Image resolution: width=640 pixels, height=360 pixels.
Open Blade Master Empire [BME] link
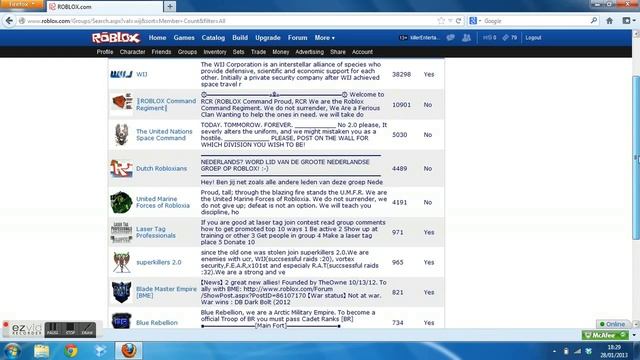[166, 292]
